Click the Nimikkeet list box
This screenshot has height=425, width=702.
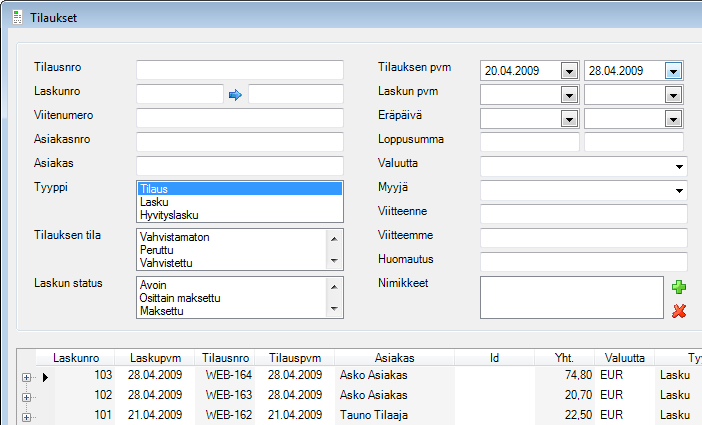pyautogui.click(x=572, y=297)
